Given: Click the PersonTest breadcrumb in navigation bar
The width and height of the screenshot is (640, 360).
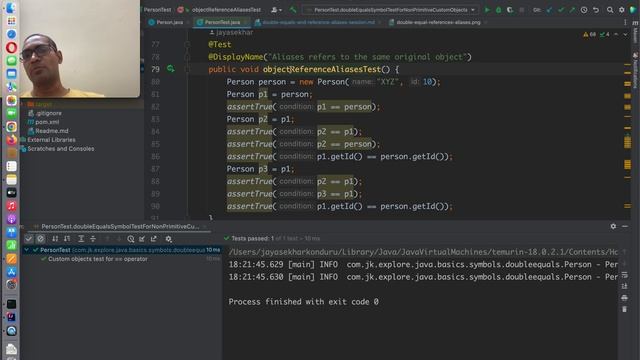Looking at the screenshot, I should pos(157,10).
